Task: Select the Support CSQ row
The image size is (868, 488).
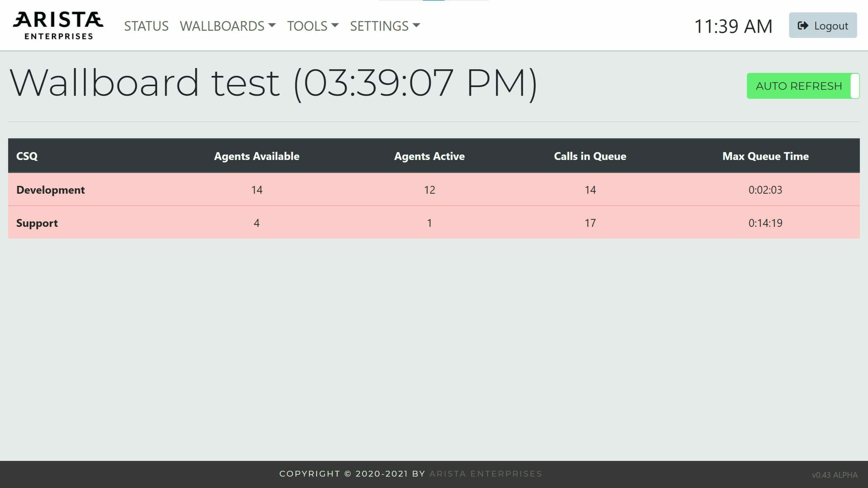Action: [37, 223]
